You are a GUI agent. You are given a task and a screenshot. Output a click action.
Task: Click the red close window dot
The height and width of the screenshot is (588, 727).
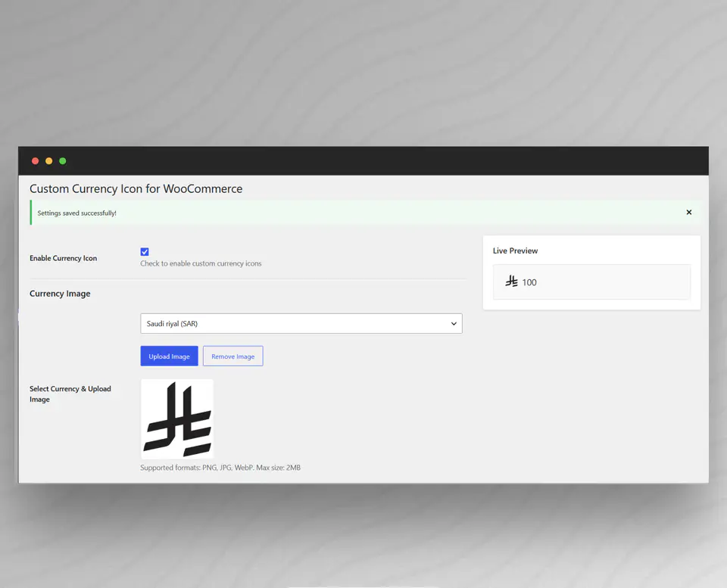tap(36, 160)
